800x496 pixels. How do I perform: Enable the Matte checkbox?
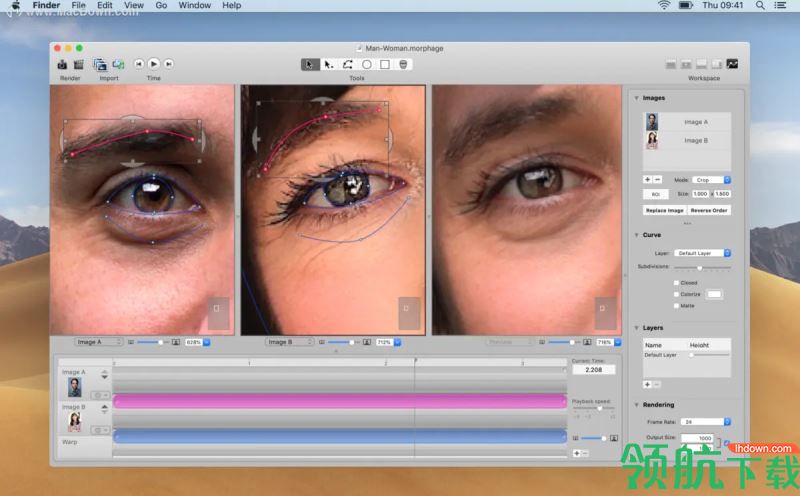point(677,306)
